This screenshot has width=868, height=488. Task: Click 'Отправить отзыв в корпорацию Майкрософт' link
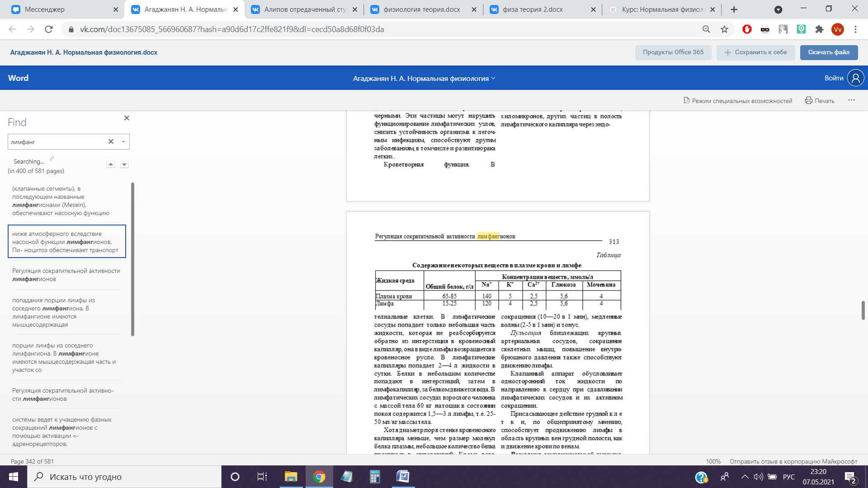793,461
